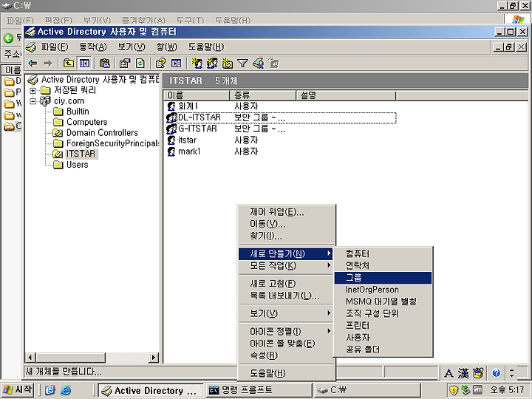532x399 pixels.
Task: Select the ITSTAR organizational unit in tree
Action: (81, 154)
